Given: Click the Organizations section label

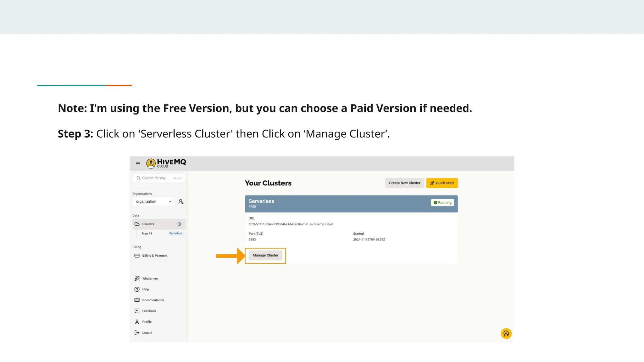Looking at the screenshot, I should click(142, 194).
